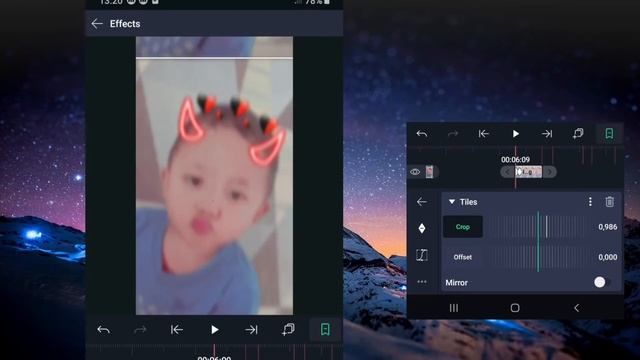Tap the left trim handle of the clip
The width and height of the screenshot is (640, 360).
(507, 172)
